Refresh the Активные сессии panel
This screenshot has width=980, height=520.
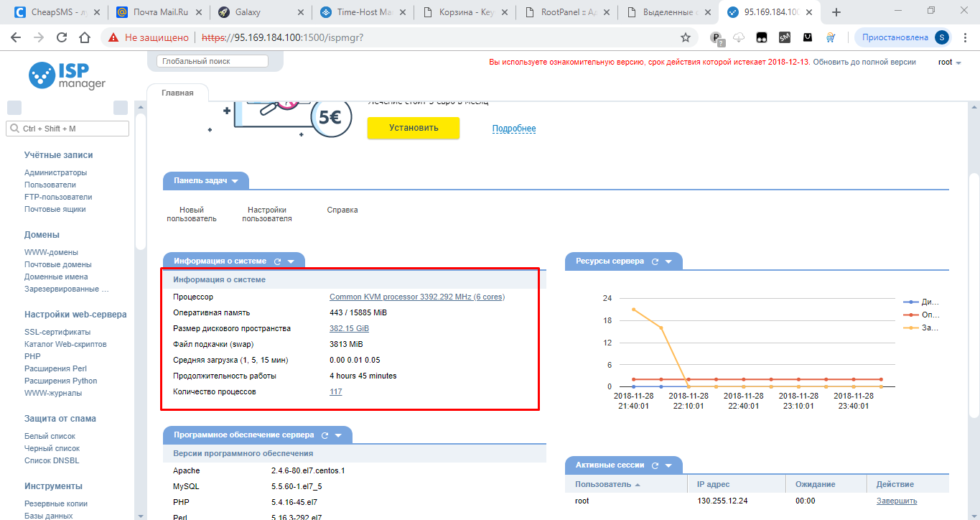655,465
